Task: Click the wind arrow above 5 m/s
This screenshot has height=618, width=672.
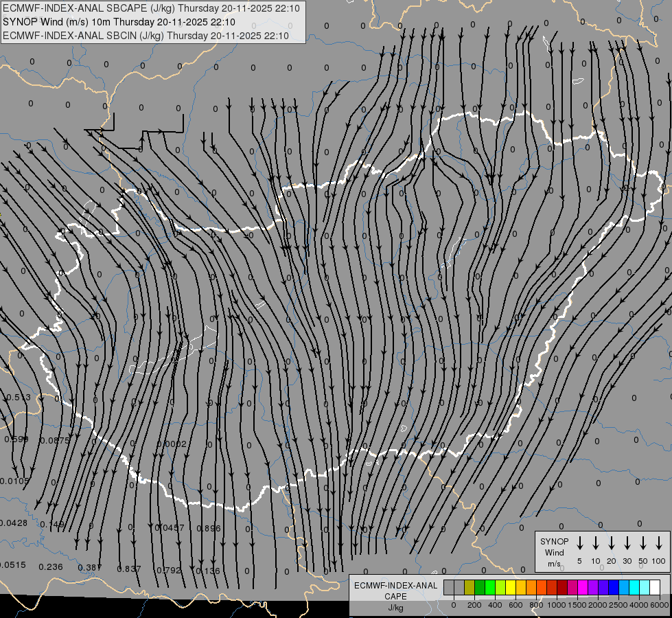Action: pos(579,542)
